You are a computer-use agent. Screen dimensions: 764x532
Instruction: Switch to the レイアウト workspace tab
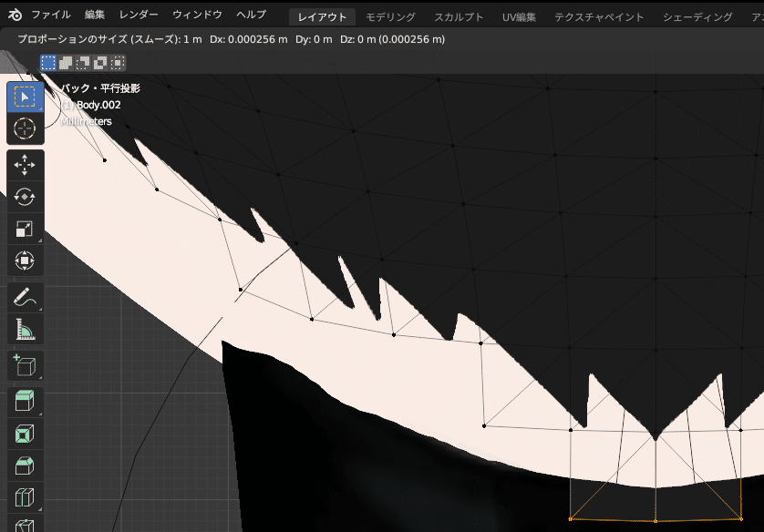322,17
